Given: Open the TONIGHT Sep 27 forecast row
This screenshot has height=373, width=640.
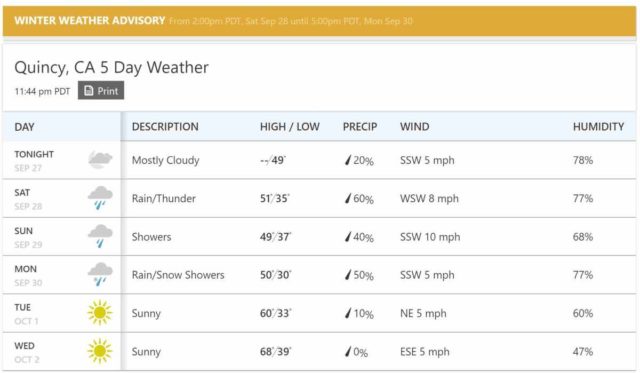Looking at the screenshot, I should (x=320, y=160).
